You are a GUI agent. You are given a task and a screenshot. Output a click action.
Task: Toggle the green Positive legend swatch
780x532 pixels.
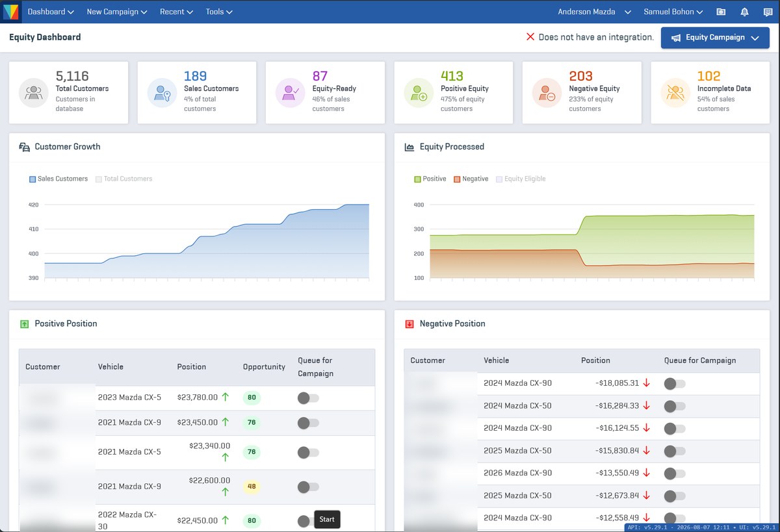pos(417,179)
